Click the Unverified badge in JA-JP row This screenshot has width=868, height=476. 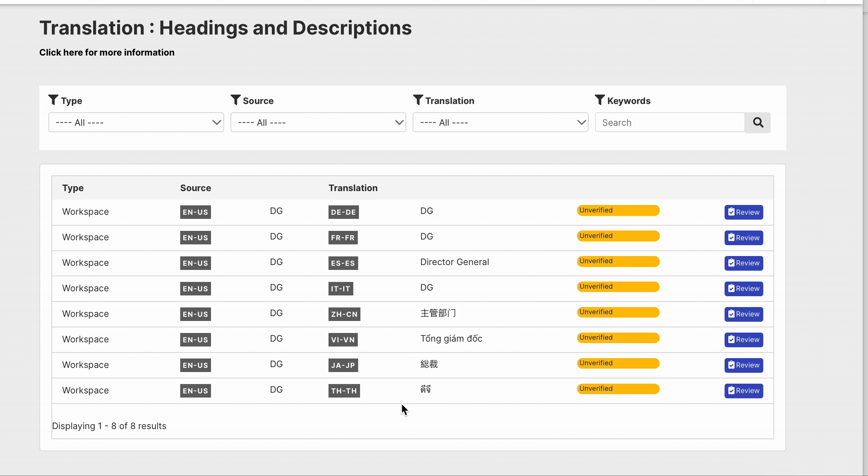618,363
